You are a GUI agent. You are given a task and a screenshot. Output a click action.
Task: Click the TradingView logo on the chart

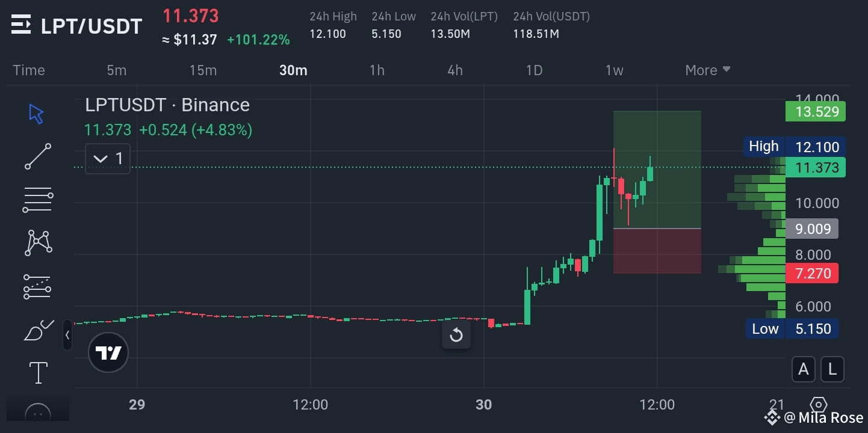click(x=108, y=352)
